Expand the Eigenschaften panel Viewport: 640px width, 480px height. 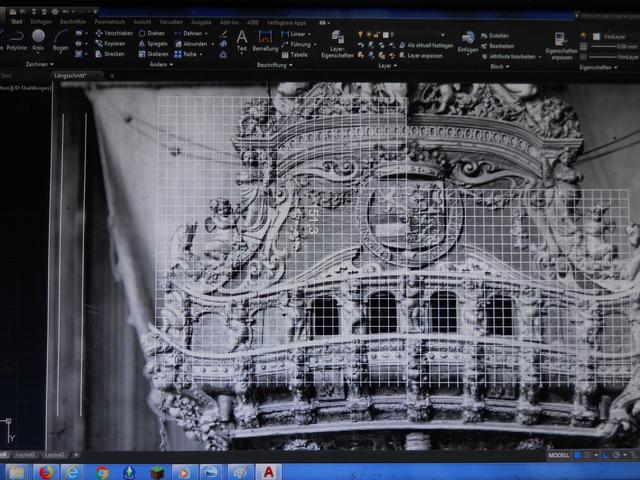(598, 67)
